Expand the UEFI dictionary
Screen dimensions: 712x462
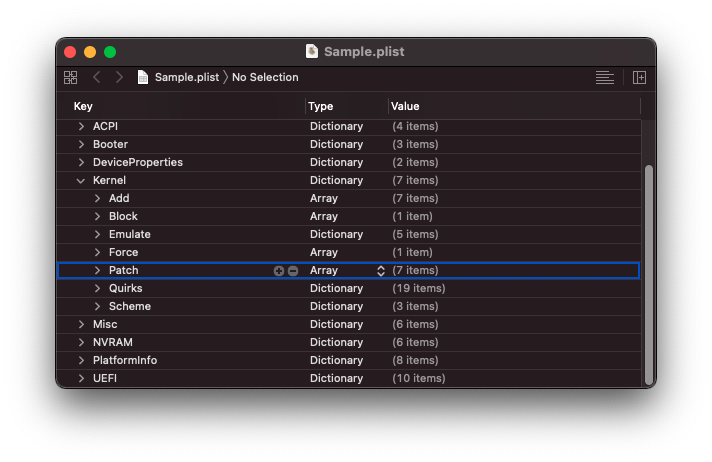coord(81,379)
